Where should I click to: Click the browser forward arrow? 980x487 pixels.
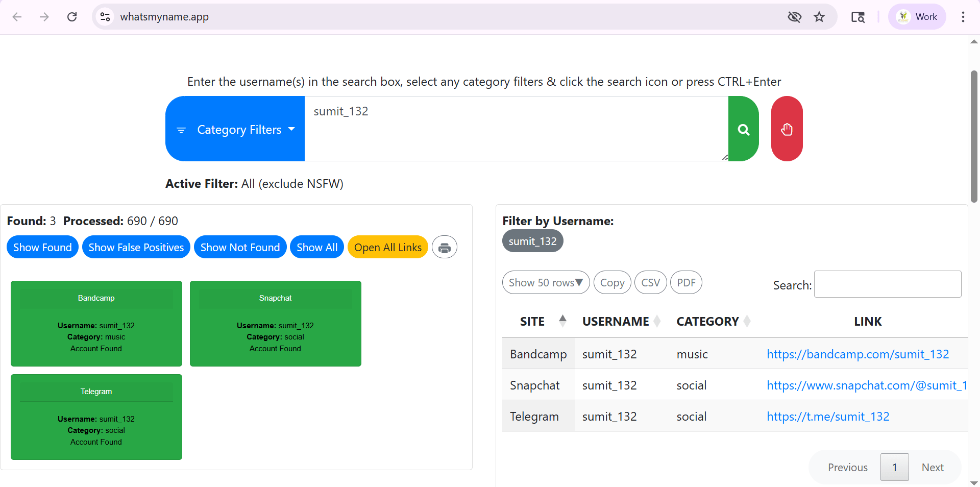pyautogui.click(x=44, y=17)
